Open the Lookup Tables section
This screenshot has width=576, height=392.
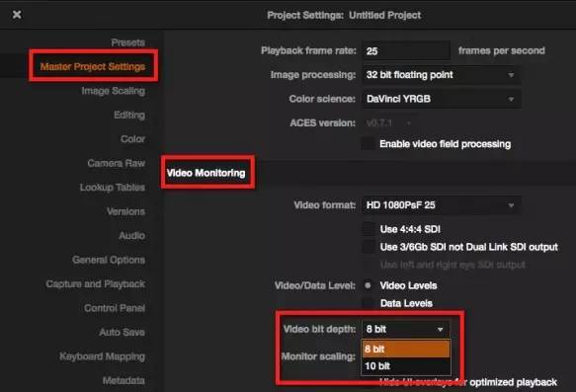[x=112, y=188]
